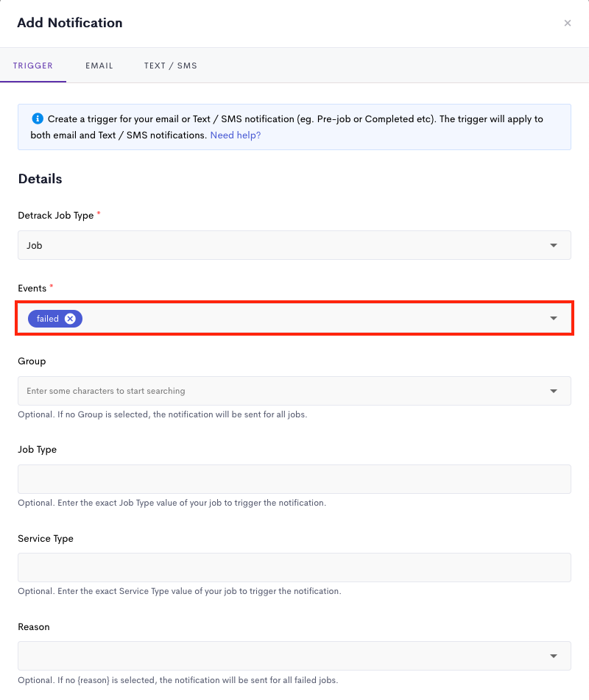The width and height of the screenshot is (589, 700).
Task: Click the blue info icon in banner
Action: point(38,119)
